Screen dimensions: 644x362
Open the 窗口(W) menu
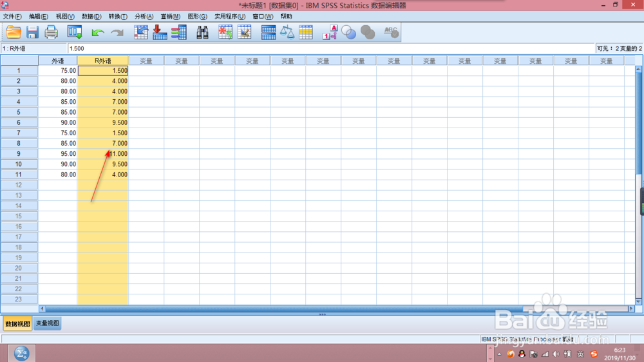(x=263, y=17)
